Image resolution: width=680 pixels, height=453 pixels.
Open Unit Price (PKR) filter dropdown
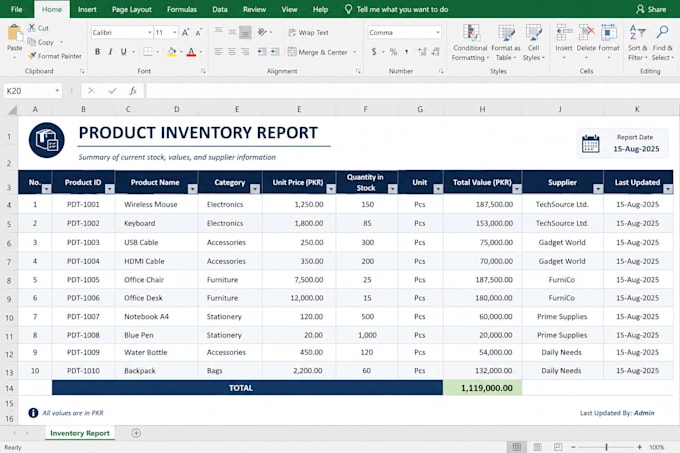coord(331,189)
